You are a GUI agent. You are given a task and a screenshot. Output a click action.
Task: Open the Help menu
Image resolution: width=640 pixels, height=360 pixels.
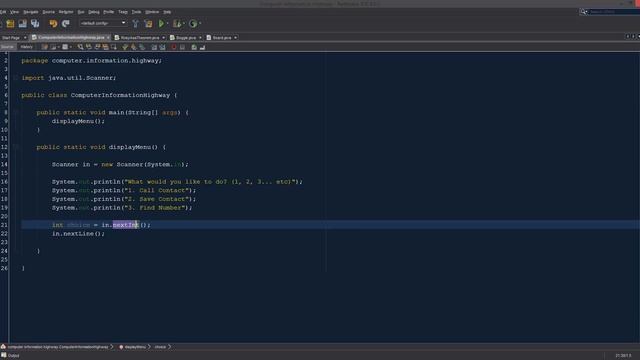click(167, 12)
